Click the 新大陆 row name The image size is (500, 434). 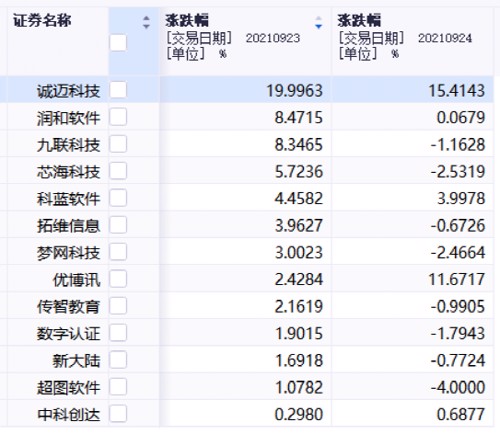pos(76,361)
